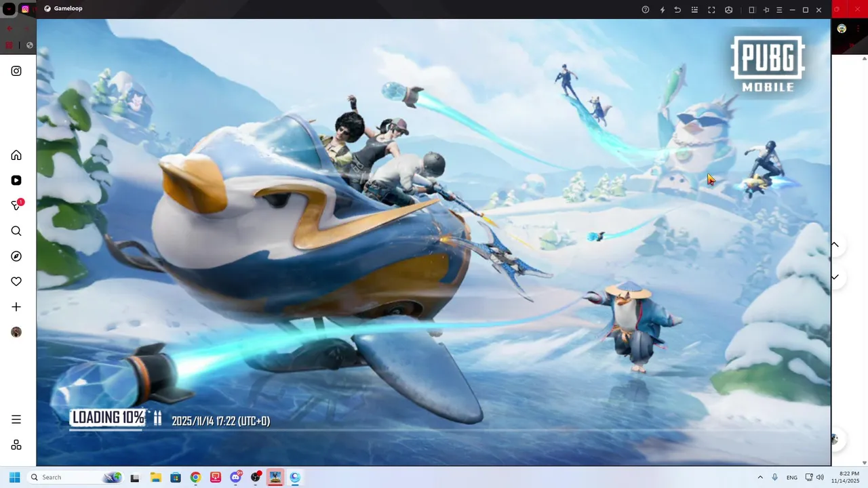
Task: Click the PUBG Mobile loading progress bar
Action: click(x=434, y=430)
